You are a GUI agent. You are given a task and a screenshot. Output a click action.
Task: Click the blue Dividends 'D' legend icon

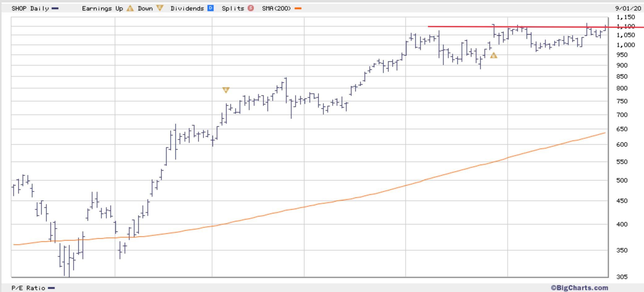(211, 8)
